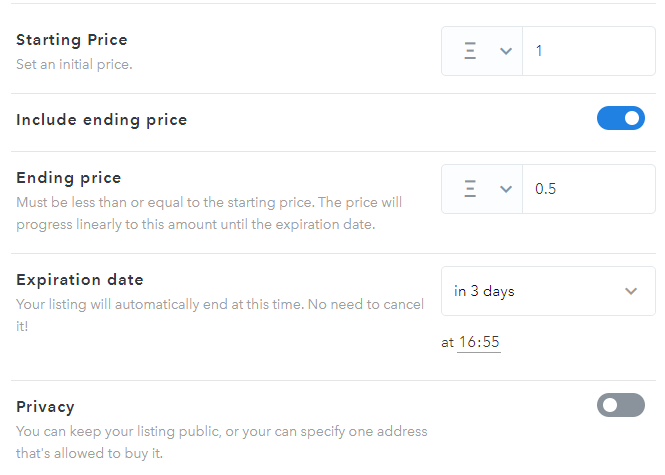Viewport: 665px width, 475px height.
Task: Disable the Include ending price switch
Action: (620, 119)
